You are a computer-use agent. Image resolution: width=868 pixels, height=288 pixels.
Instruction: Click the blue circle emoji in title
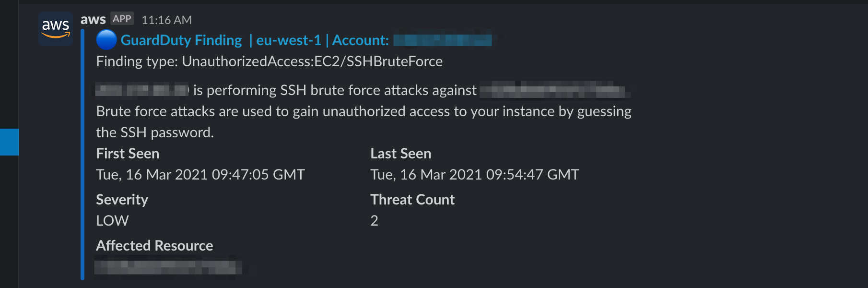106,40
